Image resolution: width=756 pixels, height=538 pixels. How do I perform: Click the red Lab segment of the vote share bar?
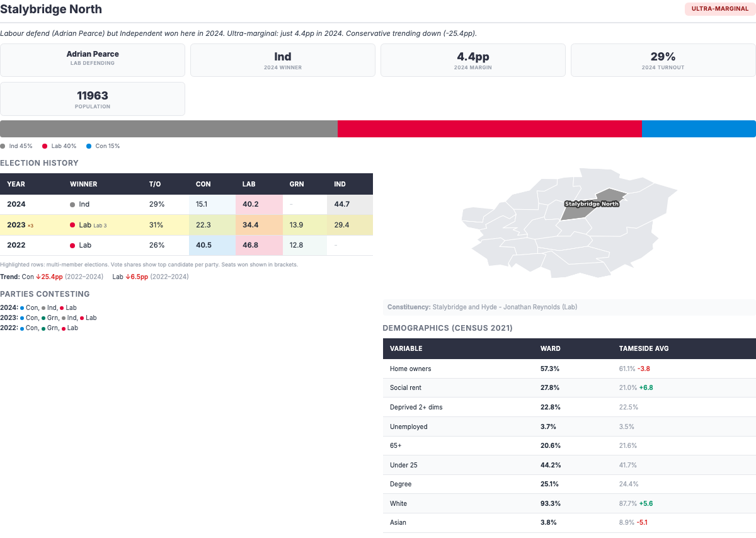pos(490,129)
